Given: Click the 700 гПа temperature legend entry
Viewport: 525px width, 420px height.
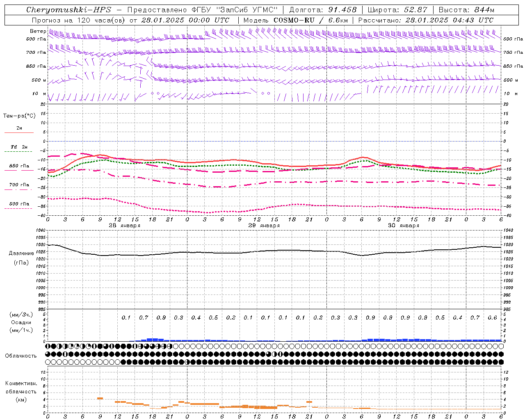Looking at the screenshot, I should [19, 185].
